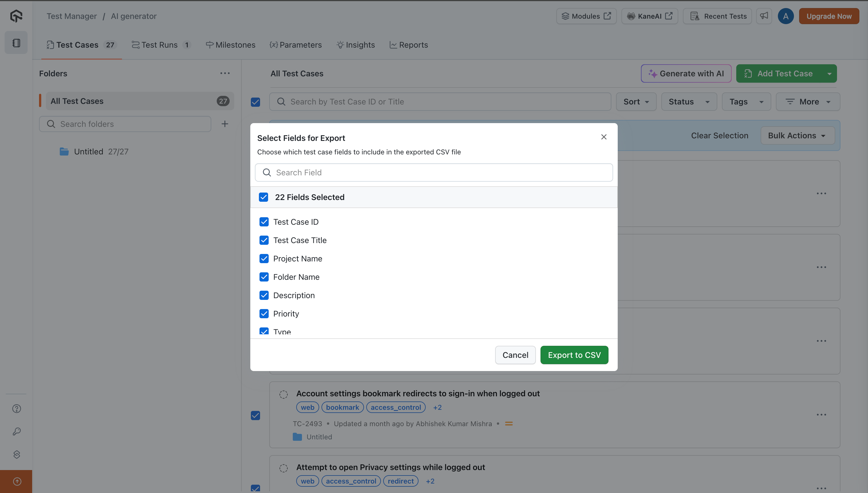Open Folders three-dots options menu
Image resolution: width=868 pixels, height=493 pixels.
click(225, 73)
